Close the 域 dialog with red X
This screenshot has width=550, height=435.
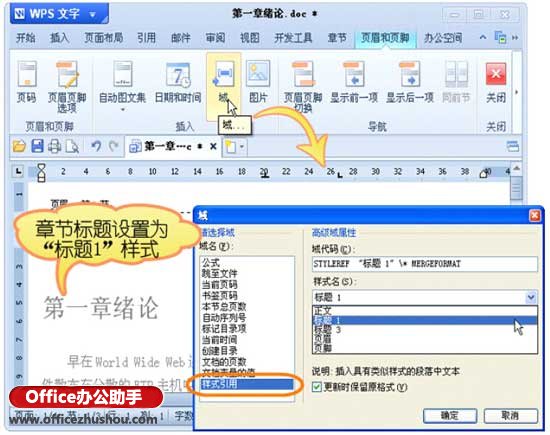tap(535, 215)
